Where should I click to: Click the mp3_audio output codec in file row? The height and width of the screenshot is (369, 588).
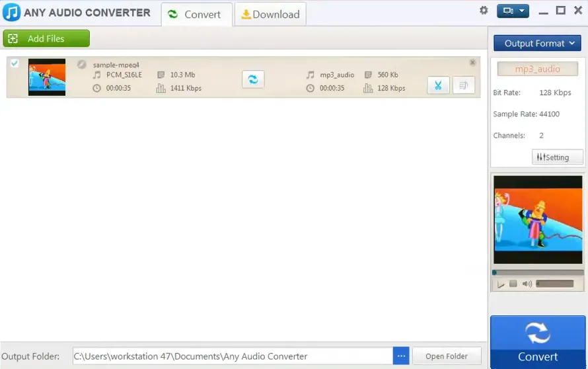pos(337,75)
